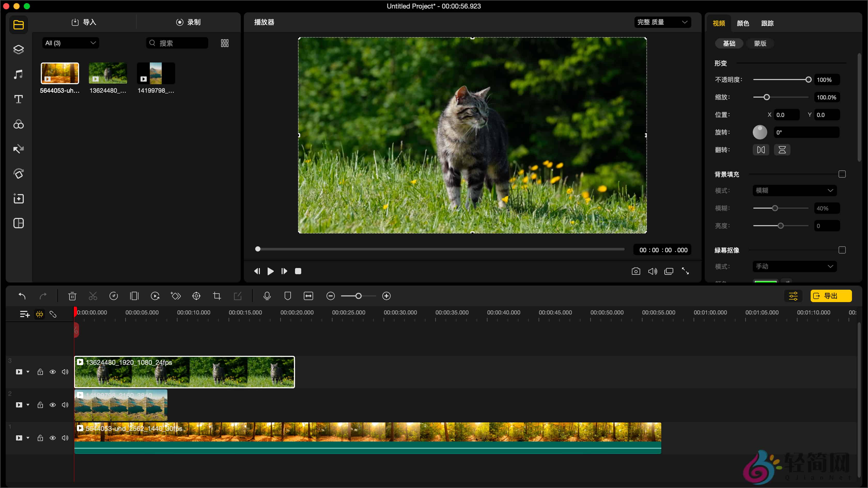Select the Text tool in the left sidebar
Screen dimensions: 868x488
tap(18, 99)
